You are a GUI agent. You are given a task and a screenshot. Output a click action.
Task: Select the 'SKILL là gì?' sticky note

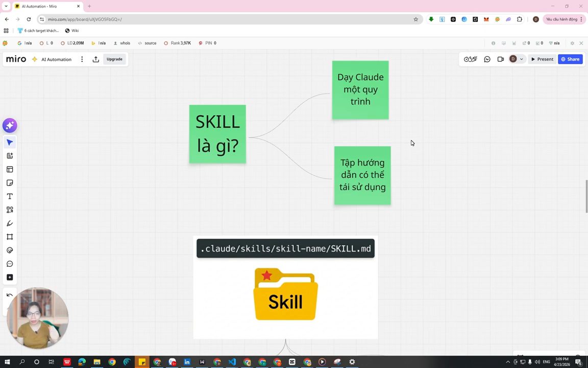(217, 134)
